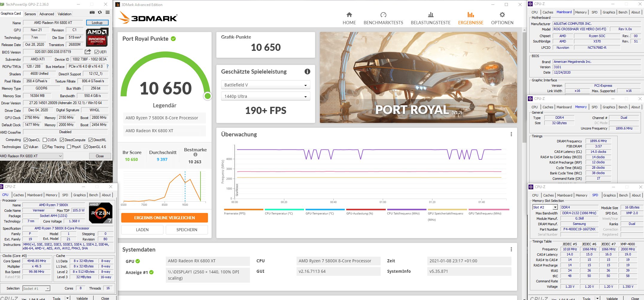Switch to the Validation tab in GPU-Z
644x300 pixels.
pos(64,14)
